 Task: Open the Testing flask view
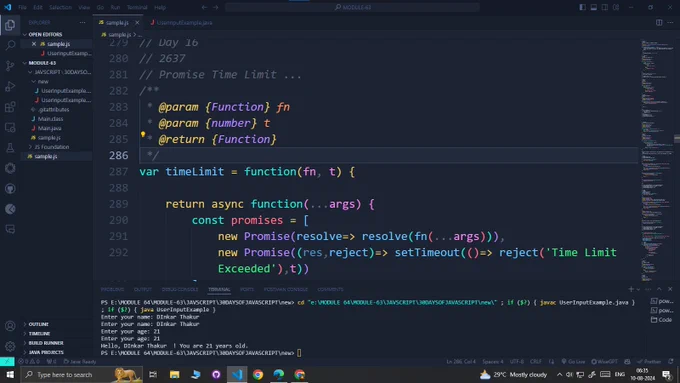[10, 148]
